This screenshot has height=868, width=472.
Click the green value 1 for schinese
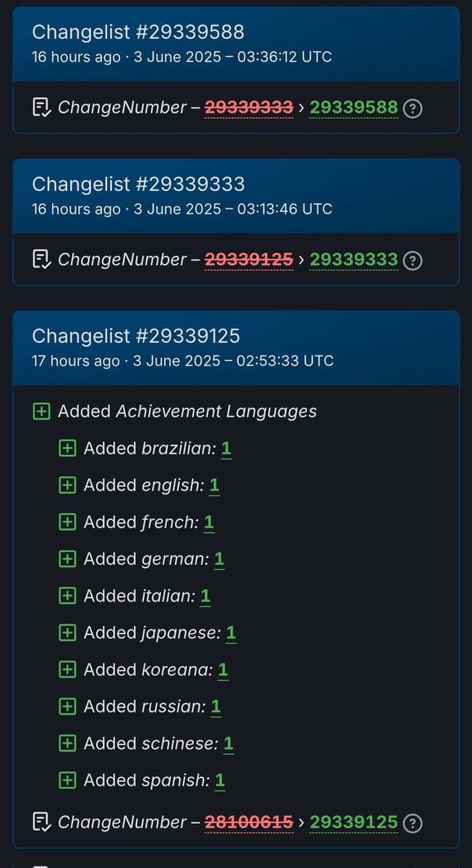coord(228,744)
